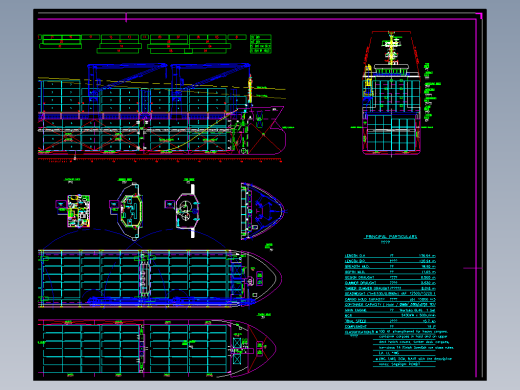
Task: Select the forecastle deck bow plan view
Action: point(263,211)
